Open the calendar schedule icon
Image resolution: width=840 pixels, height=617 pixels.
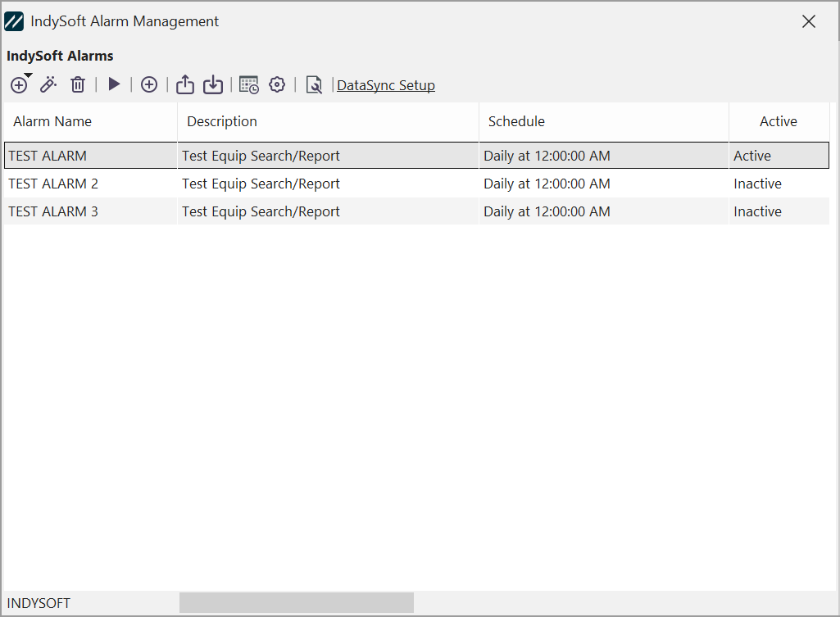249,84
